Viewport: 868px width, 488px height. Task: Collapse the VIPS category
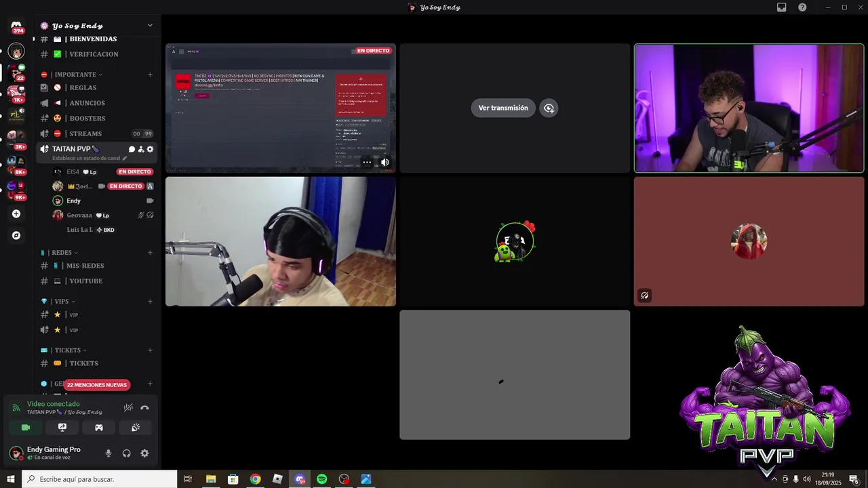[x=60, y=302]
